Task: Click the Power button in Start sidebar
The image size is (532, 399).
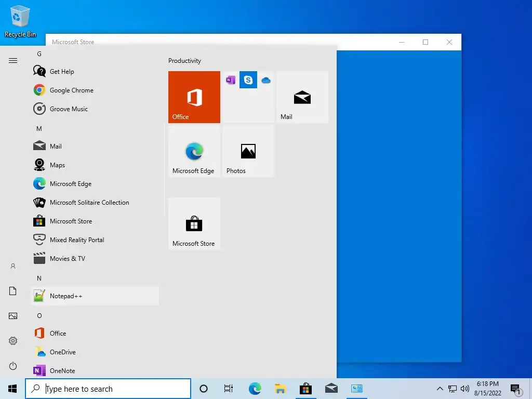Action: click(13, 366)
